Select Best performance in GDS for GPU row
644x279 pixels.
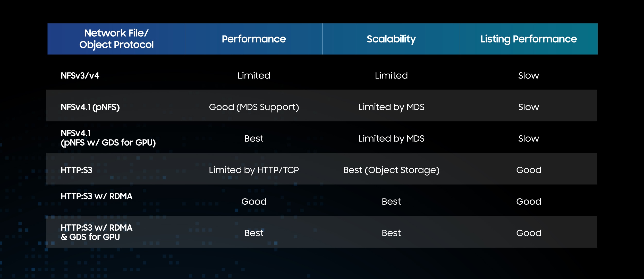pos(254,139)
